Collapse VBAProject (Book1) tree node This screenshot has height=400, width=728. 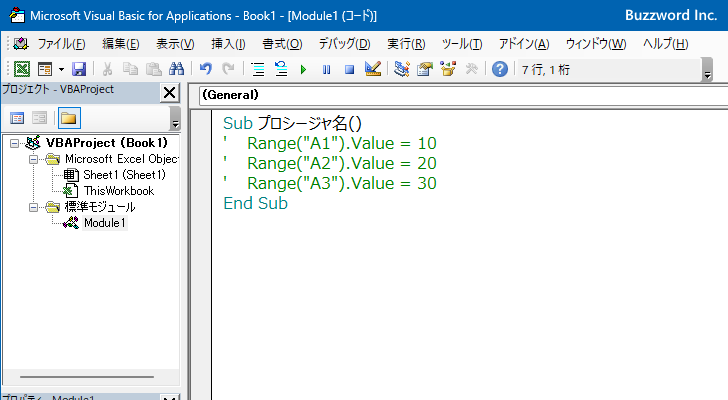tap(14, 143)
